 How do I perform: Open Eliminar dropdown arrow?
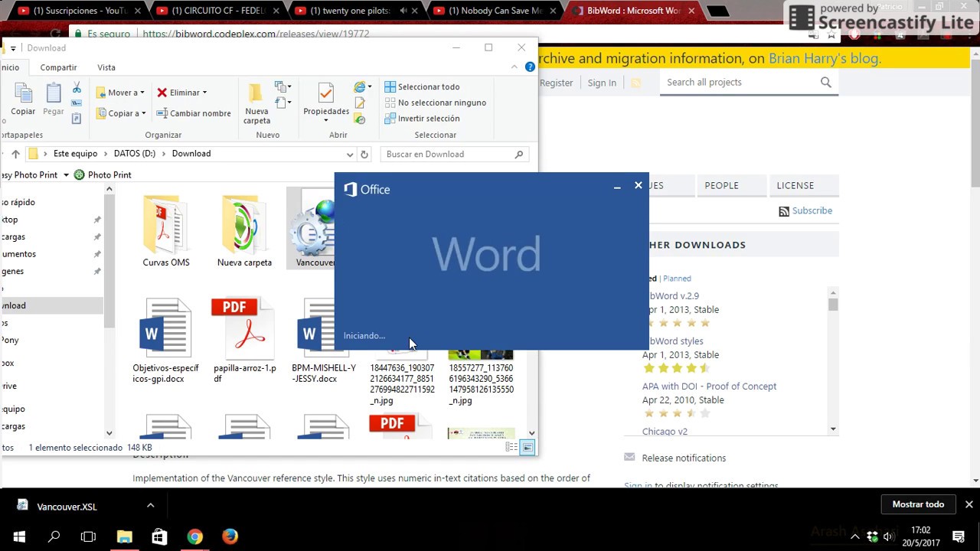tap(204, 93)
